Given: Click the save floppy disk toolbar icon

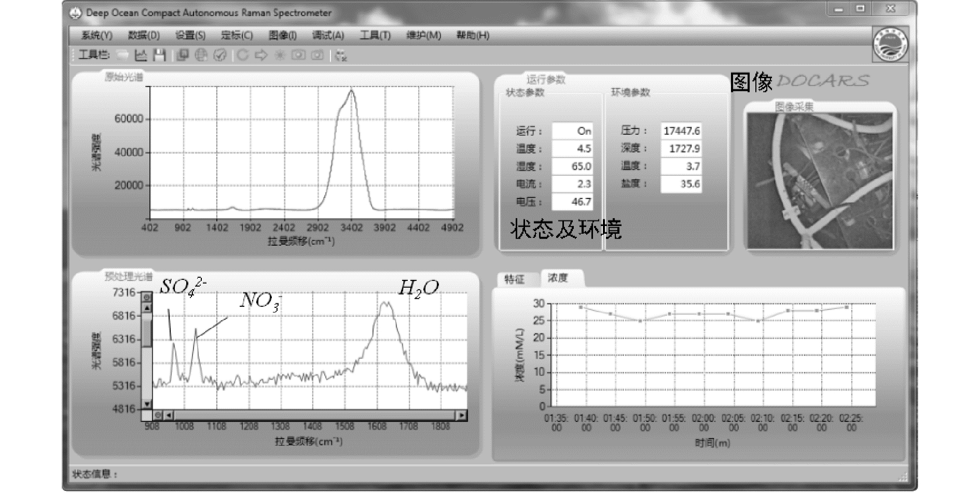Looking at the screenshot, I should (x=160, y=55).
